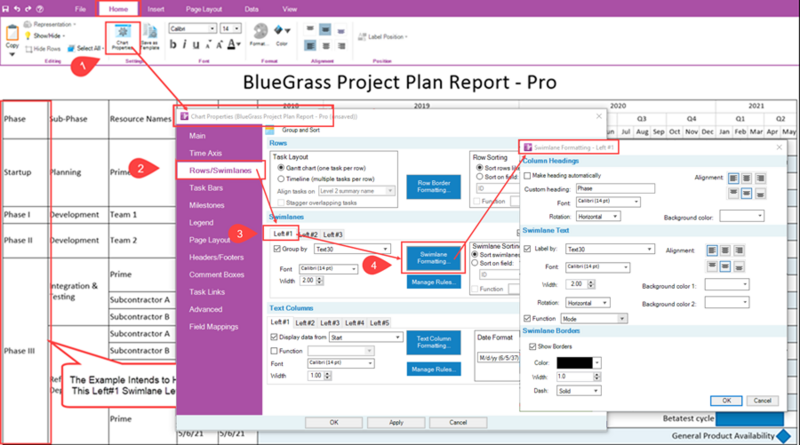Toggle italic formatting in ribbon
Viewport: 800px width, 445px height.
(x=185, y=45)
